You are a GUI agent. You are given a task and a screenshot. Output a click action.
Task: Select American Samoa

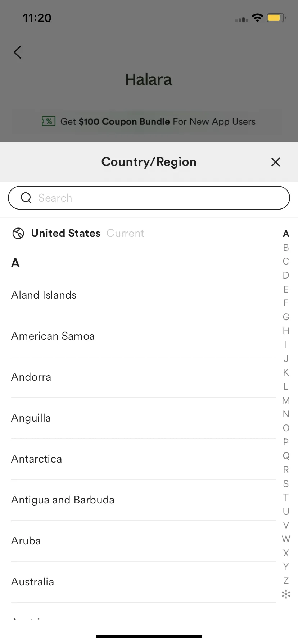[53, 336]
